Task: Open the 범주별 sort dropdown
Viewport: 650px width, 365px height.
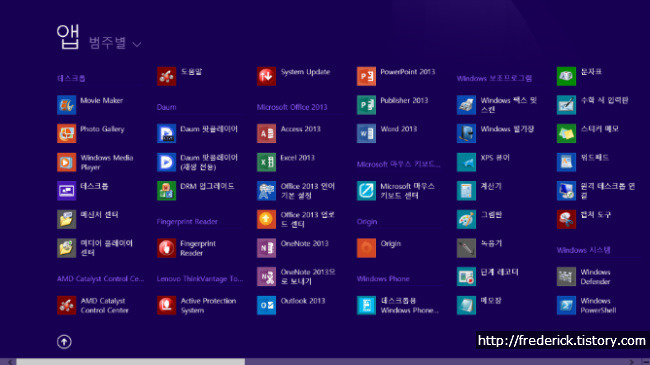Action: 115,43
